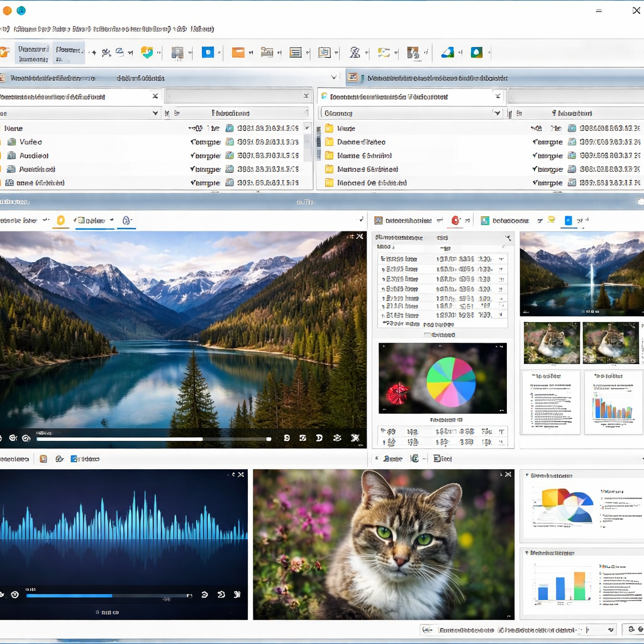Open the Audio folder in left file list
644x644 pixels.
click(33, 156)
